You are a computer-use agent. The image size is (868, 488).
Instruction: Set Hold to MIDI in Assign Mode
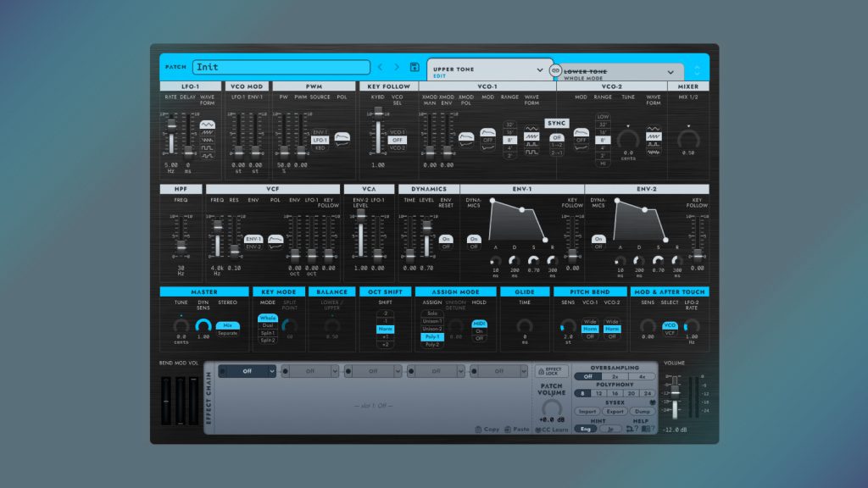point(479,324)
